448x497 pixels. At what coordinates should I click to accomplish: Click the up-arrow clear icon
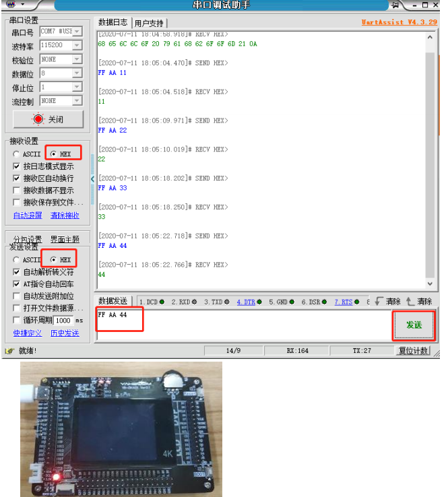[410, 301]
